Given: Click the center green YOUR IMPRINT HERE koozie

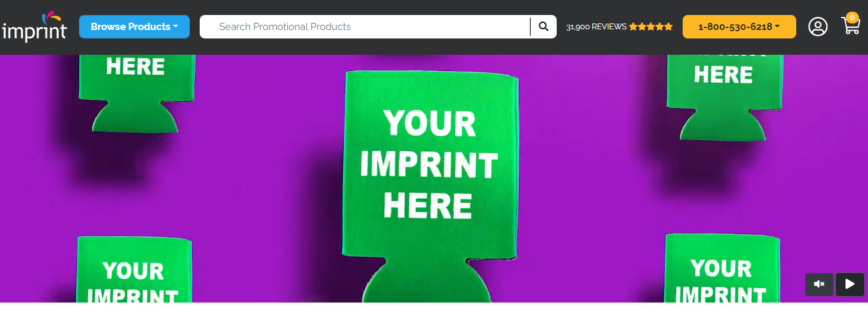Looking at the screenshot, I should point(429,186).
